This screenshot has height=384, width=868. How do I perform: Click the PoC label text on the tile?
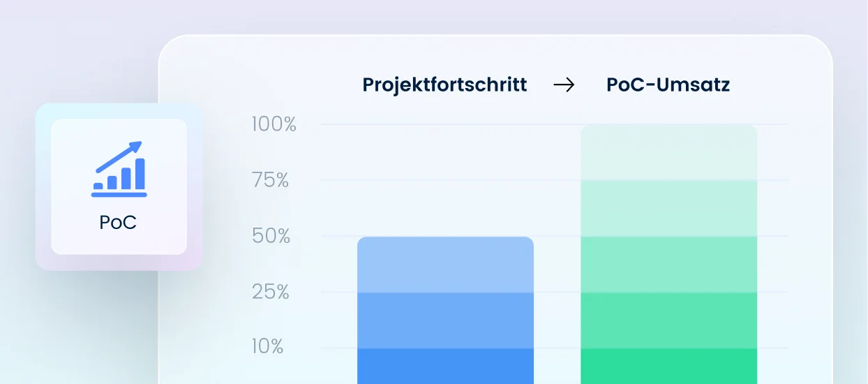click(x=118, y=223)
